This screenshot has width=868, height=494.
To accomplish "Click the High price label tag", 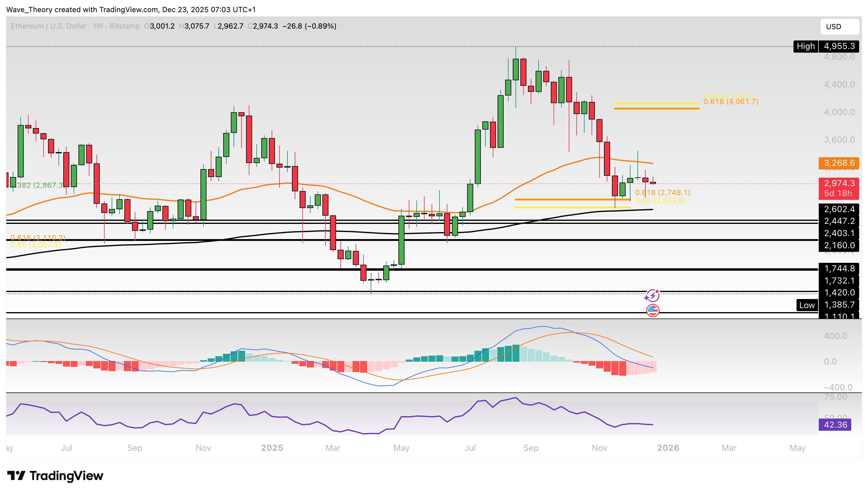I will tap(805, 46).
